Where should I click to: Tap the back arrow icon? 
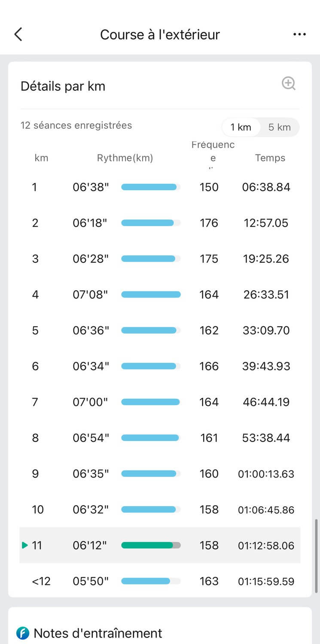point(18,34)
